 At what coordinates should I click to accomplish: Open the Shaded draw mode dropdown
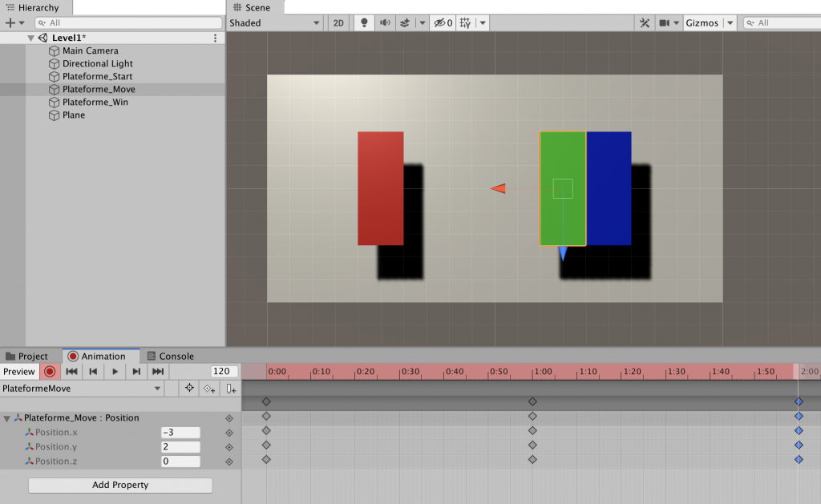pyautogui.click(x=275, y=23)
